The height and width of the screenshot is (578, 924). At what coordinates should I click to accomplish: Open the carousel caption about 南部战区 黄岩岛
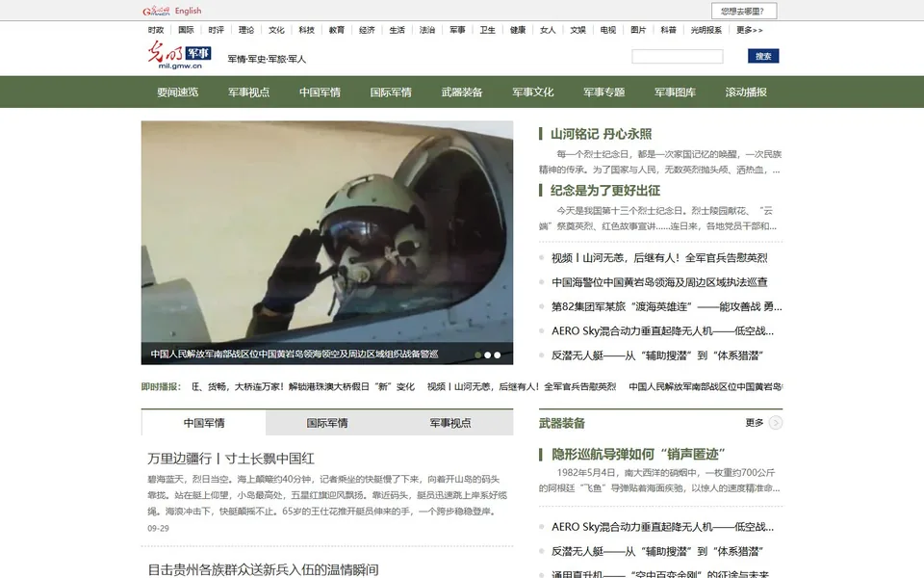pyautogui.click(x=295, y=355)
